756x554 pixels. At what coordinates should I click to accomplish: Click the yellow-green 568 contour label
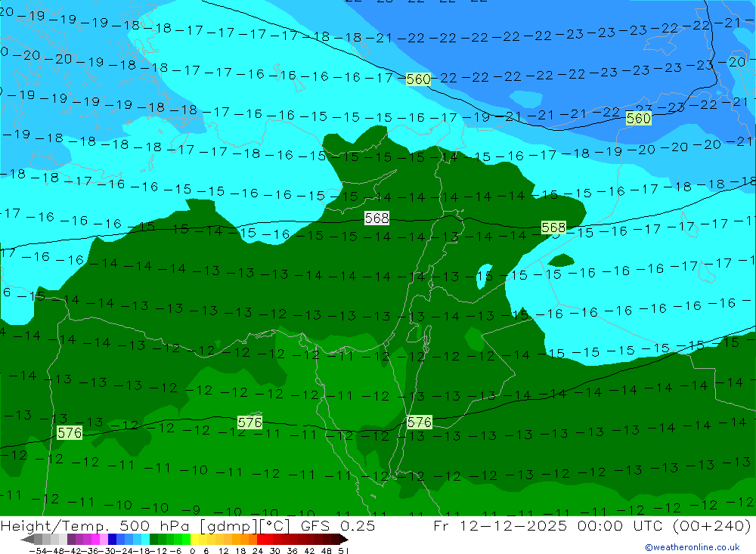coord(553,227)
